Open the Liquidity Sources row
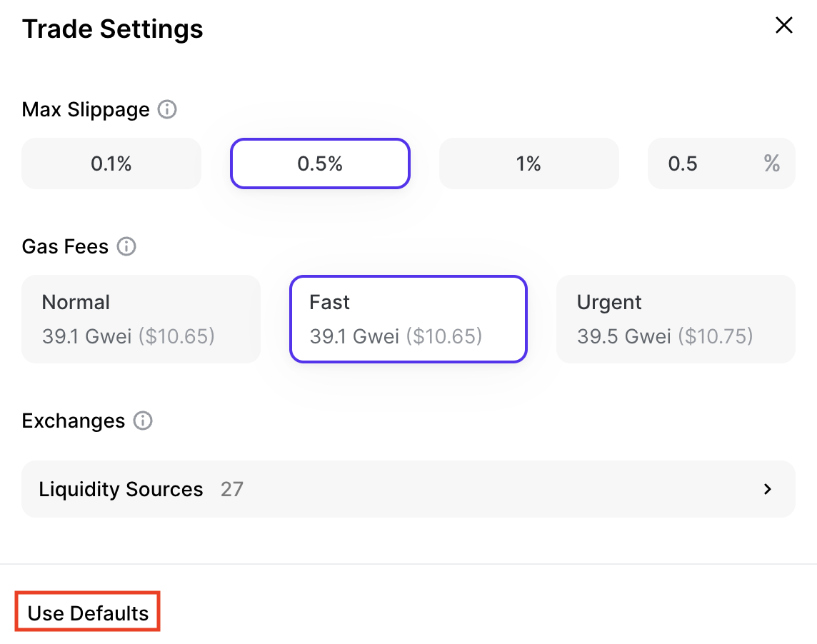 click(x=408, y=489)
